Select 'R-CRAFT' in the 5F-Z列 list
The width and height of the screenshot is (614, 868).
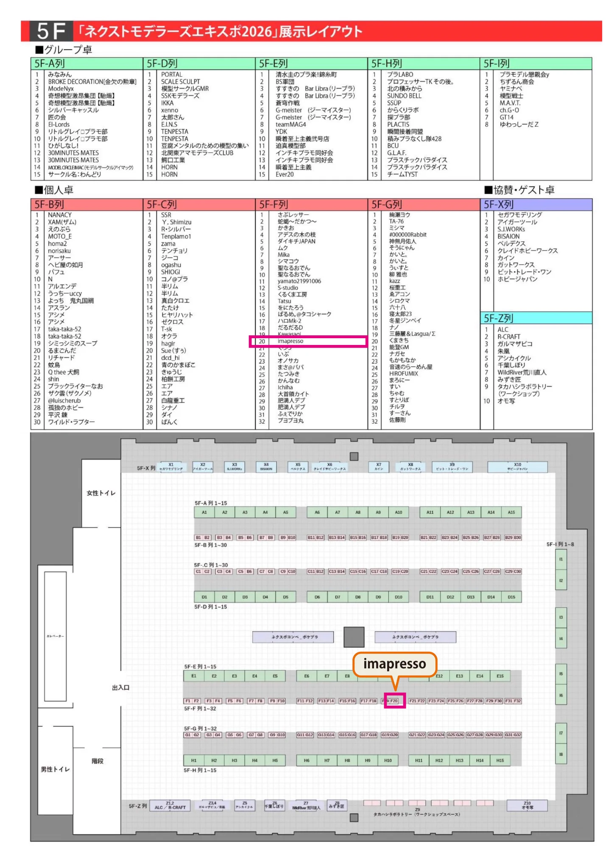tap(509, 337)
